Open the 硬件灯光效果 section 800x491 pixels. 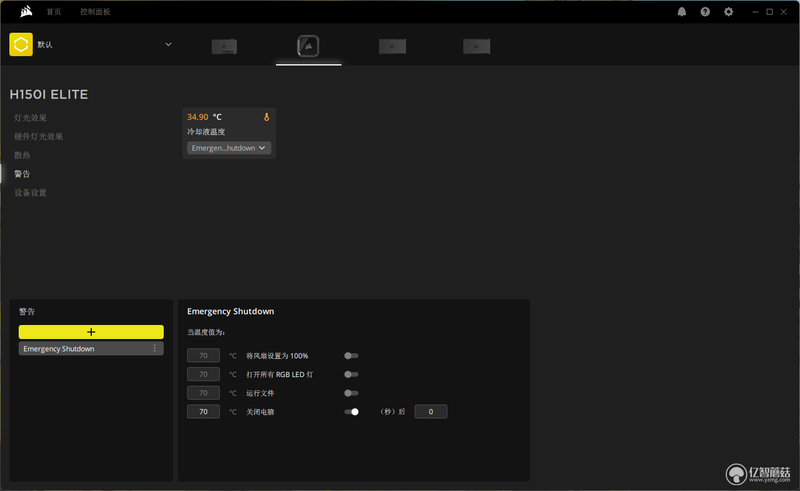click(39, 136)
